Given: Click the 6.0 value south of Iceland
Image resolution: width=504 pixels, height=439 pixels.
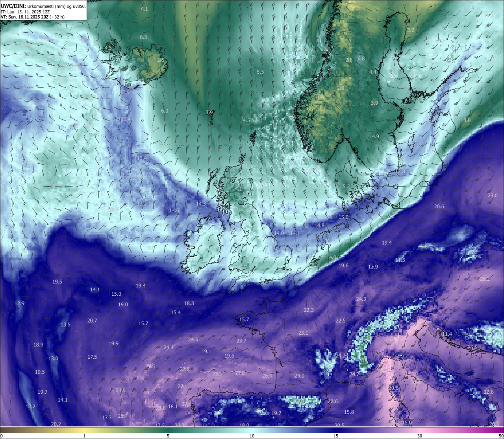Looking at the screenshot, I should pos(165,111).
